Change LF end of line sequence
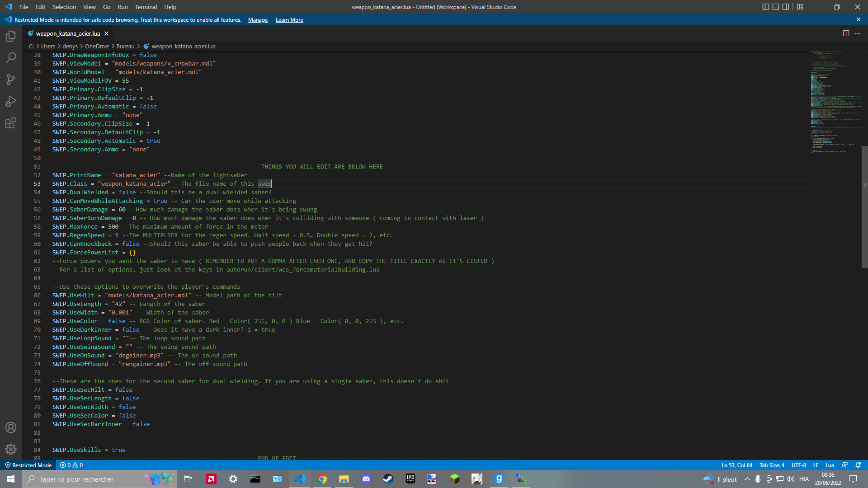The height and width of the screenshot is (488, 868). (x=816, y=465)
